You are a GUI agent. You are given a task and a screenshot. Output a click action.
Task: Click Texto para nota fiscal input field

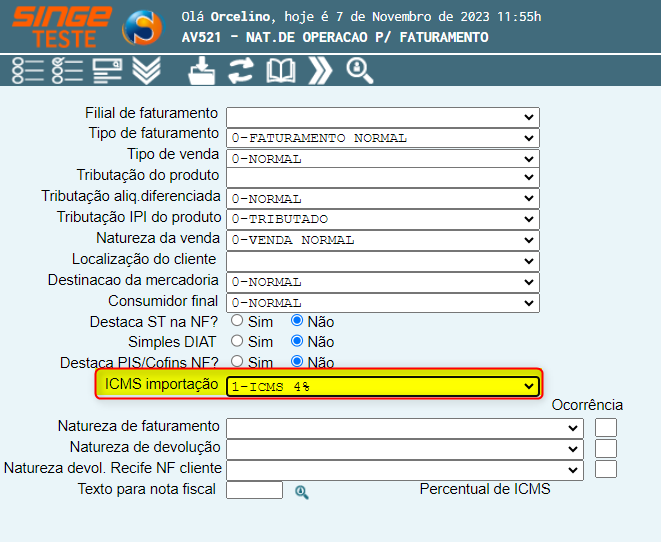coord(254,490)
